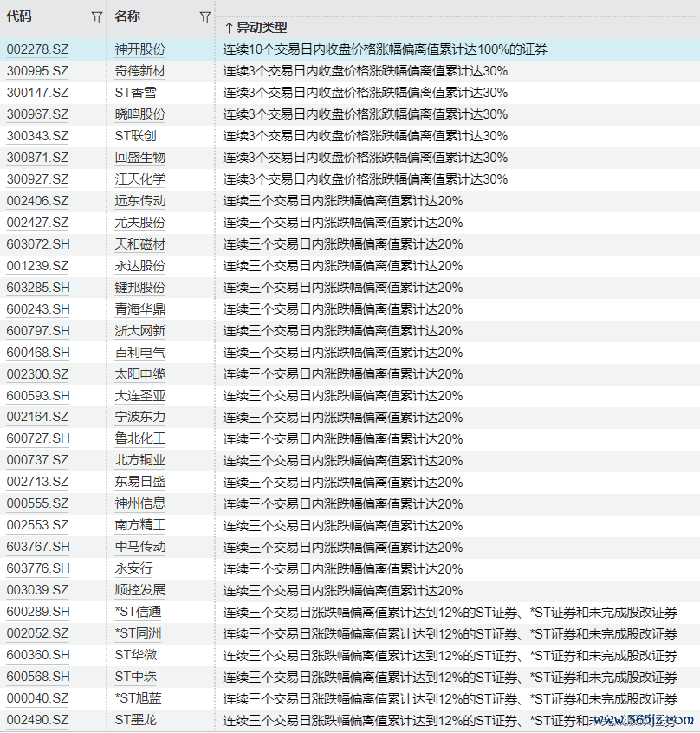This screenshot has height=733, width=700.
Task: Open stock code 000555.SZ
Action: coord(37,503)
